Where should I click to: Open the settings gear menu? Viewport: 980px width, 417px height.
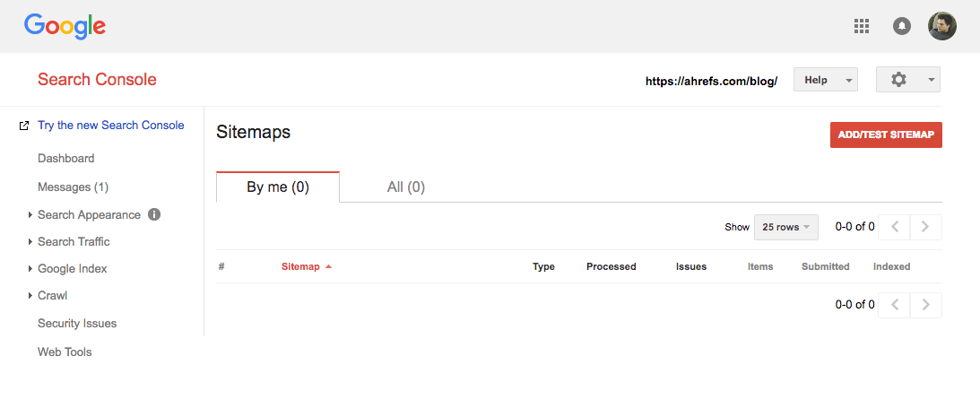907,80
